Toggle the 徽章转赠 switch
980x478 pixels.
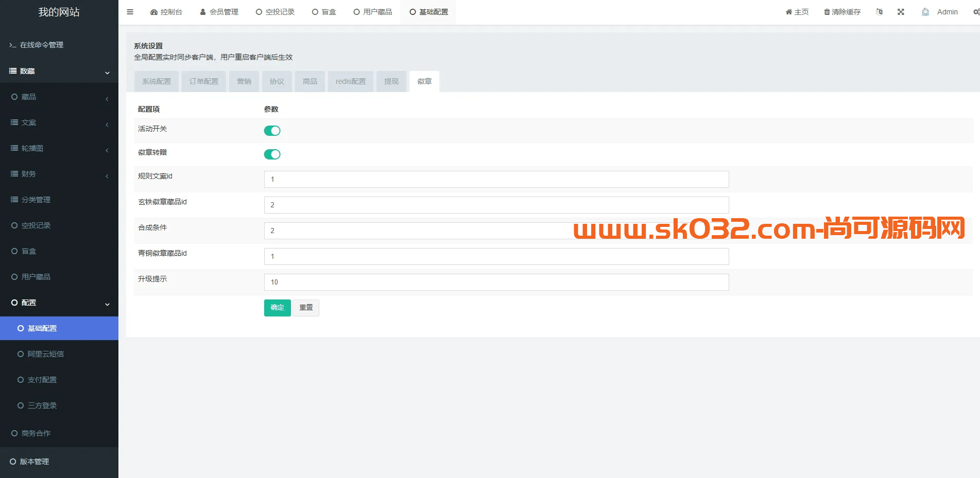point(272,154)
